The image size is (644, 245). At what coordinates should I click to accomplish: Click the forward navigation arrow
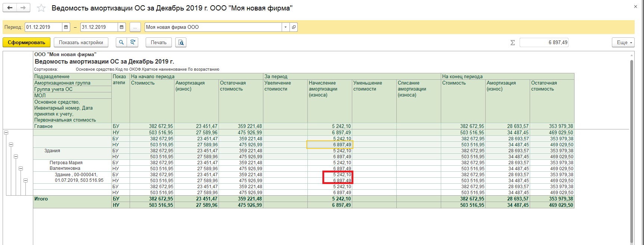[23, 8]
